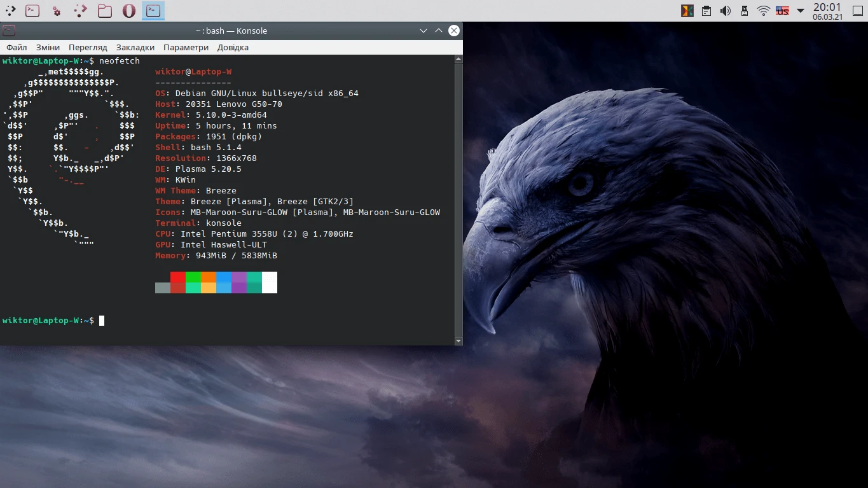This screenshot has width=868, height=488.
Task: Open the Закладки menu
Action: (135, 47)
